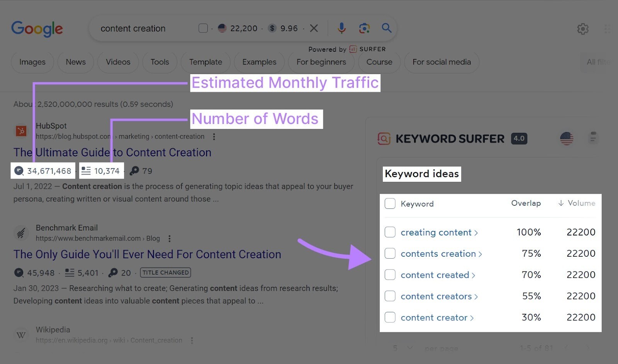Open the per page count dropdown

[x=403, y=348]
